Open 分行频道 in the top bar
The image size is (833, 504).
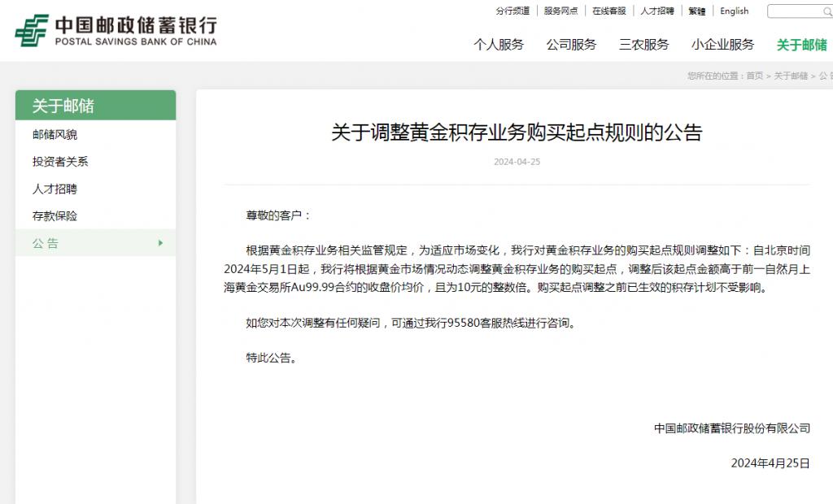512,11
